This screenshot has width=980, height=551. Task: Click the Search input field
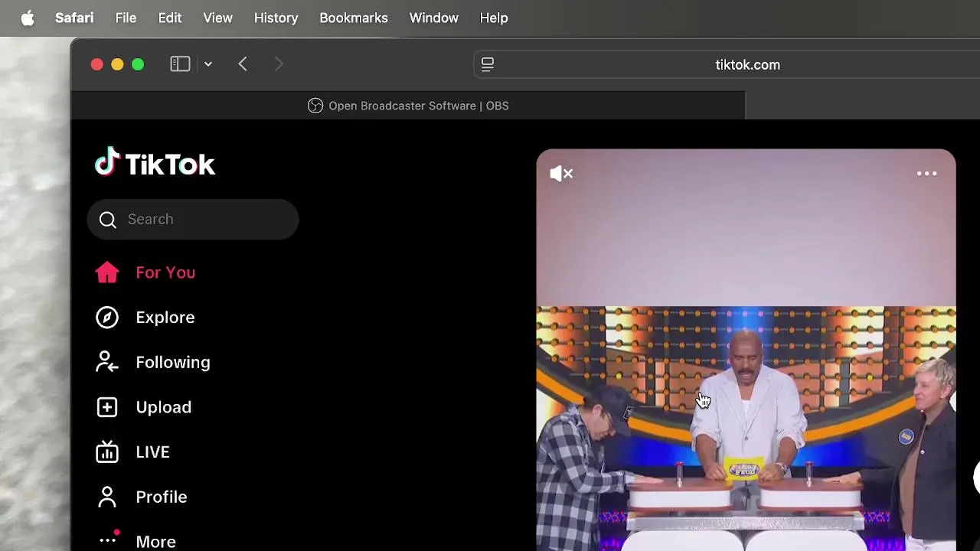click(x=193, y=220)
